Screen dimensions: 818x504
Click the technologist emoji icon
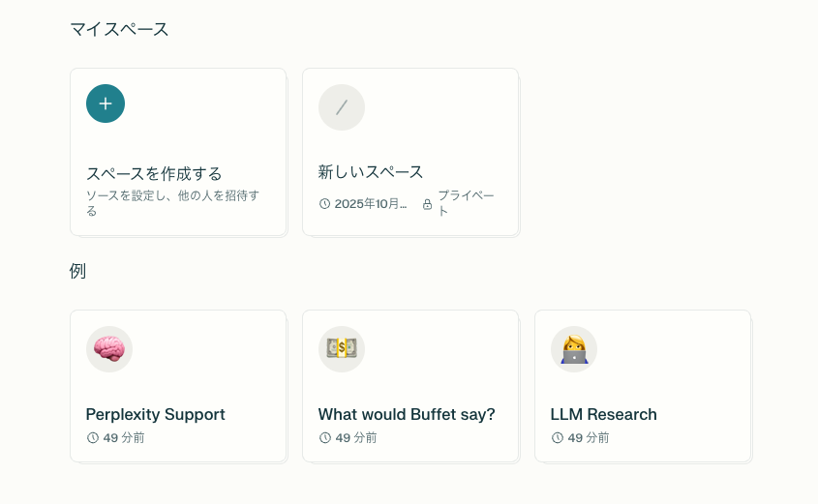coord(574,349)
